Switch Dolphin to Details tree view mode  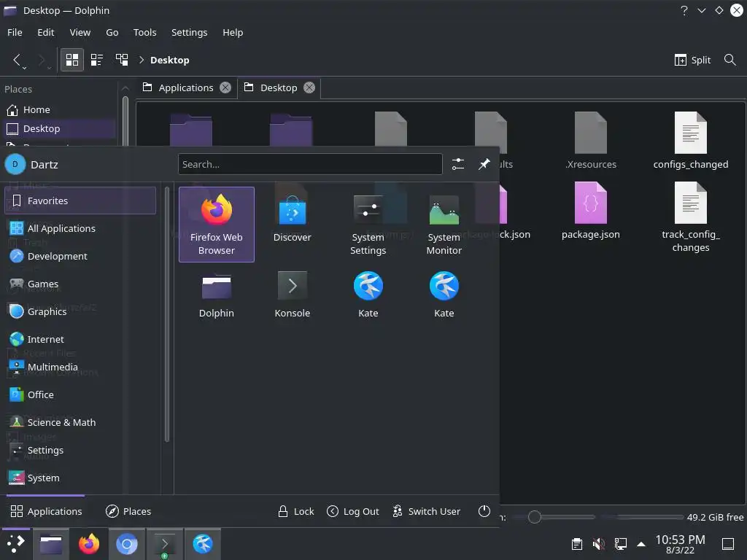tap(122, 60)
